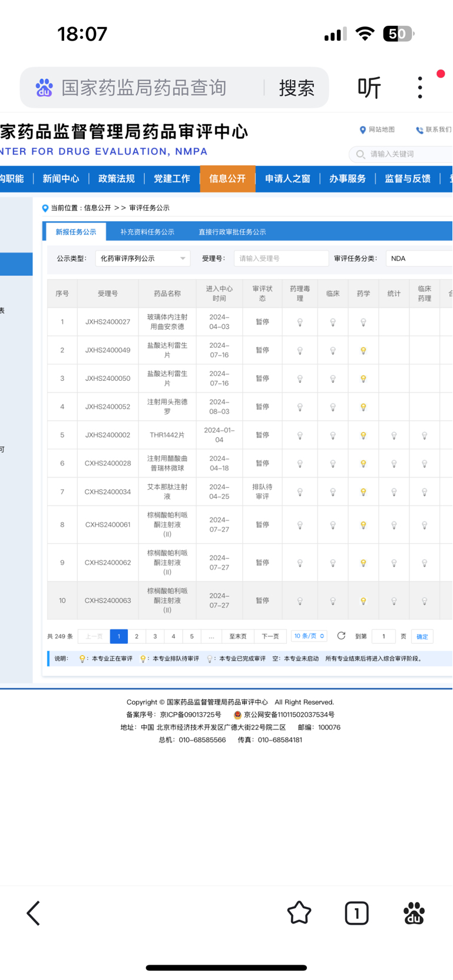Open the three-dot browser menu
The width and height of the screenshot is (453, 980).
pos(420,87)
